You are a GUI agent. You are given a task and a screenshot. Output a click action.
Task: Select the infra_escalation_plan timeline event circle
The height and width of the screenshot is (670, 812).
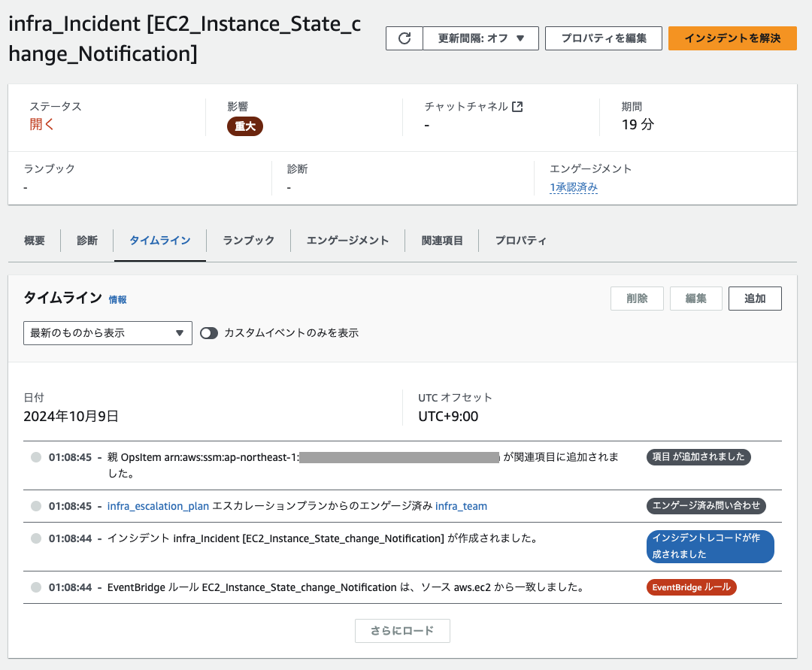coord(36,506)
